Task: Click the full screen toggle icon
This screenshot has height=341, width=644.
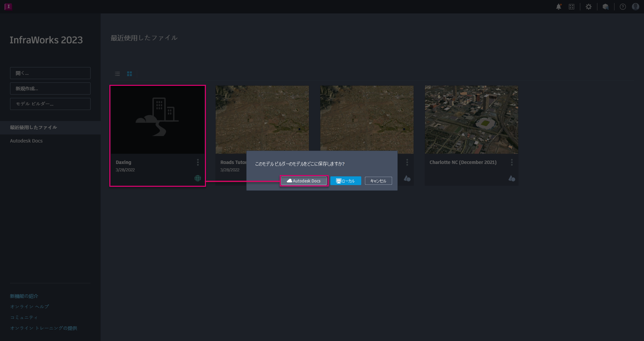Action: (x=572, y=7)
